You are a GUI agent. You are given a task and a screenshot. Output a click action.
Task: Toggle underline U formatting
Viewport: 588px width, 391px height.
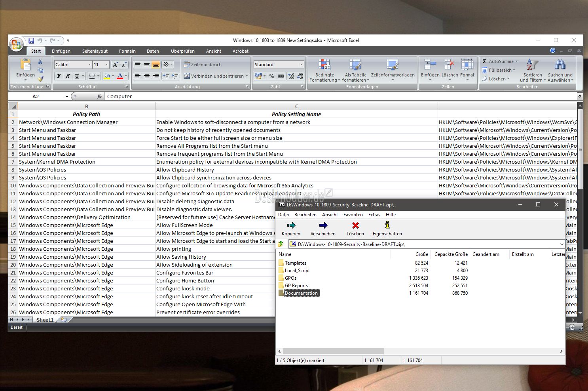[x=77, y=76]
